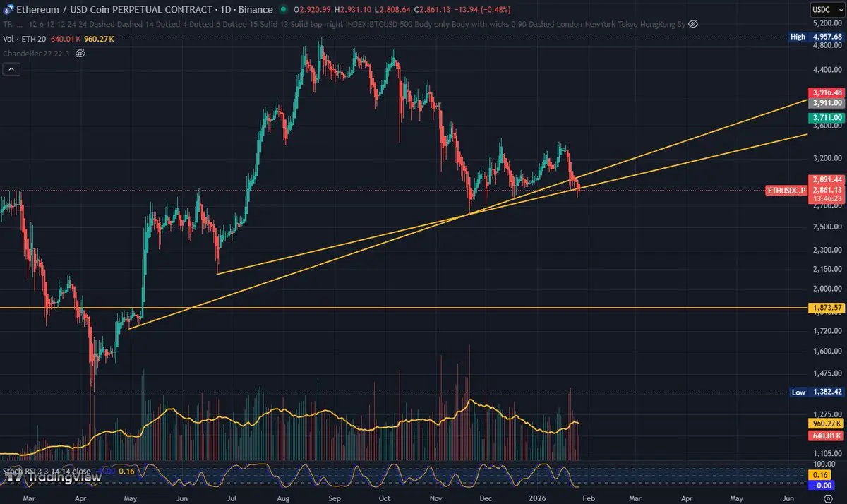
Task: Click the Sep label on the time axis
Action: pos(333,498)
